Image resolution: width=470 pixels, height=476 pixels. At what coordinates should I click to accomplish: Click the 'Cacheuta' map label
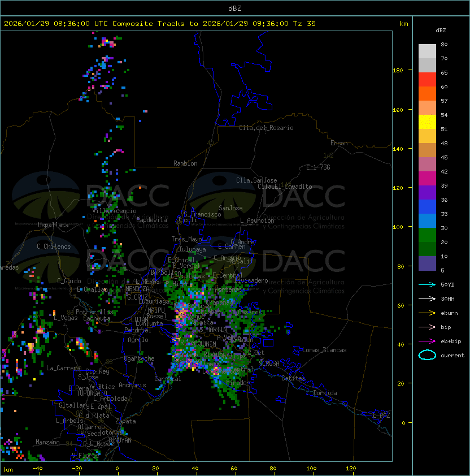(x=97, y=318)
